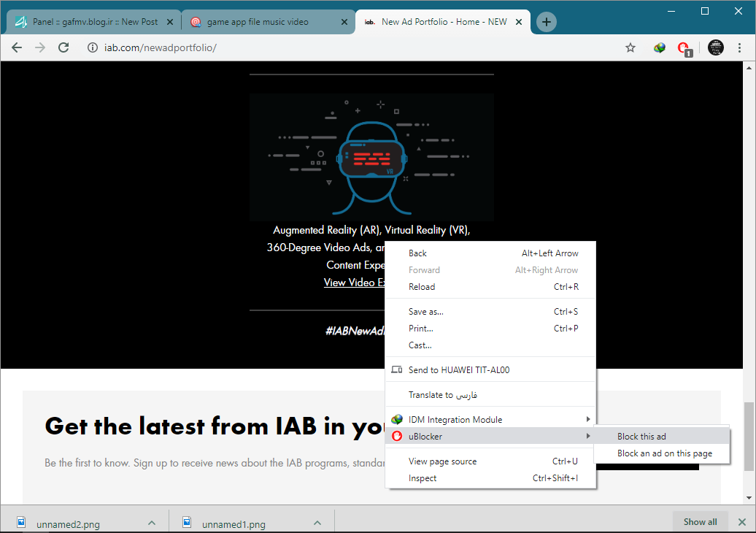Click the VR headset illustration
The width and height of the screenshot is (756, 533).
pos(371,157)
